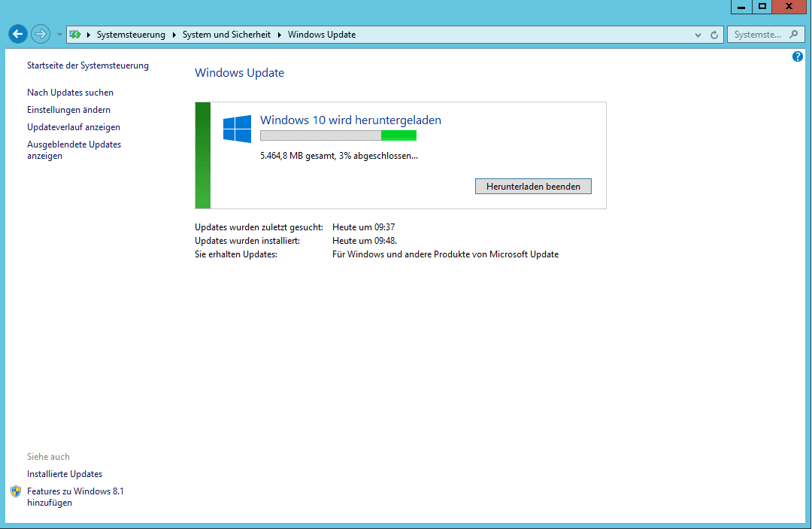The height and width of the screenshot is (529, 812).
Task: Open the recent locations dropdown arrow
Action: [59, 35]
